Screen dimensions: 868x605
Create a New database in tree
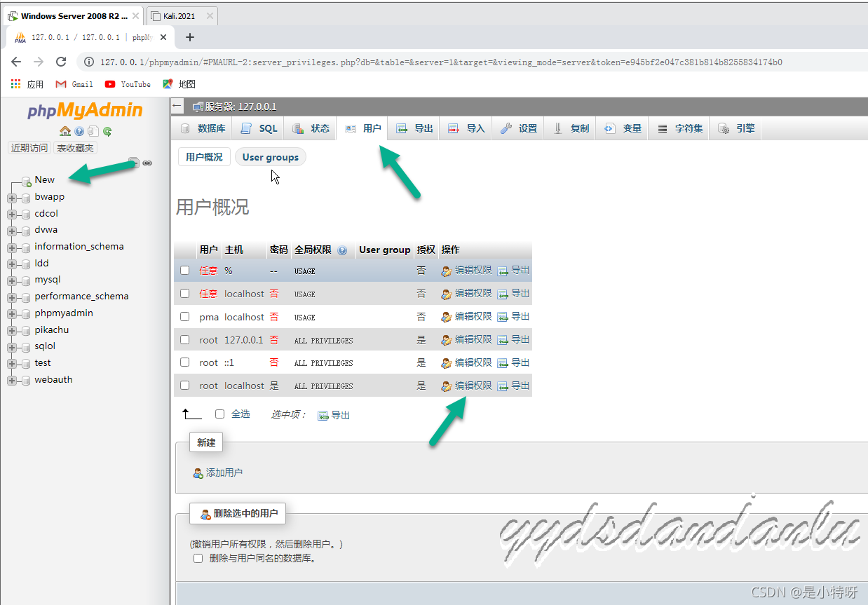(44, 180)
